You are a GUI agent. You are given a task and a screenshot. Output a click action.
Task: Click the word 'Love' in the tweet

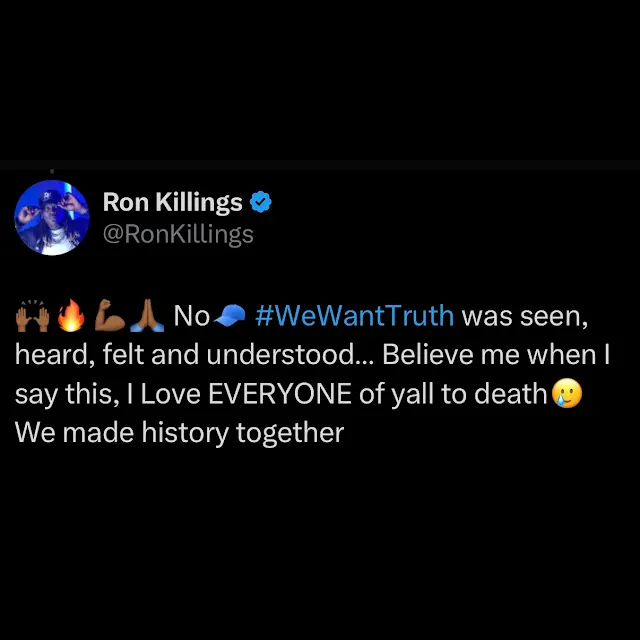[171, 394]
